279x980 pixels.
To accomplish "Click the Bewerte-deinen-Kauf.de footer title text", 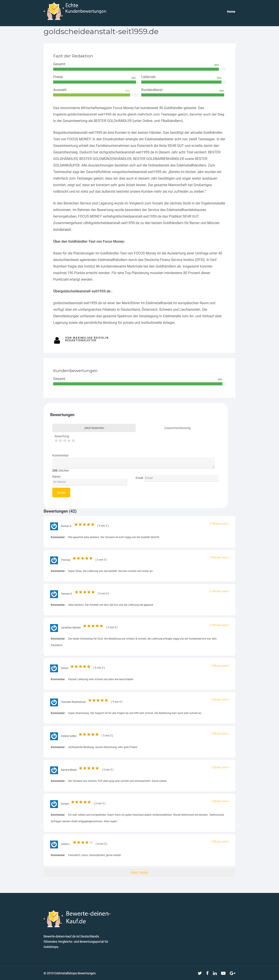I will (x=88, y=918).
